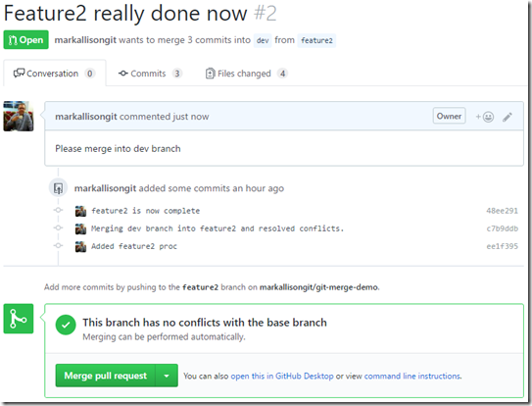View the command line instructions link
This screenshot has width=532, height=406.
(412, 377)
